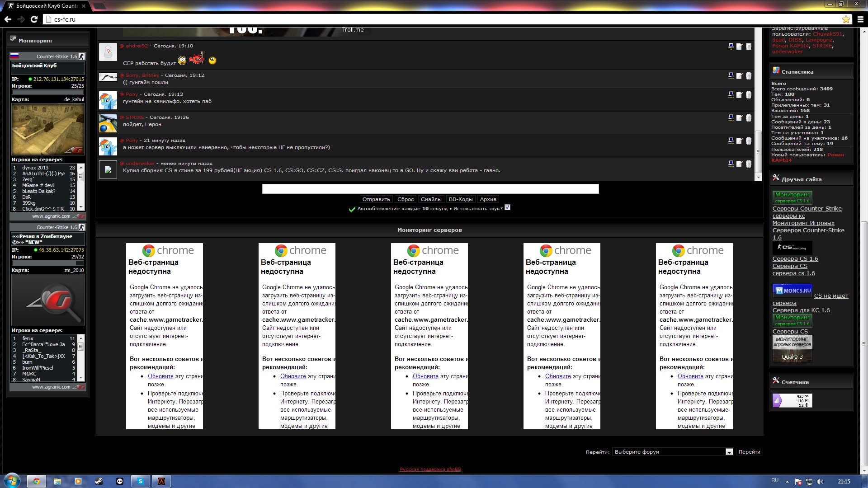Click the 'Отправить' button
Viewport: 868px width, 488px height.
click(x=376, y=199)
